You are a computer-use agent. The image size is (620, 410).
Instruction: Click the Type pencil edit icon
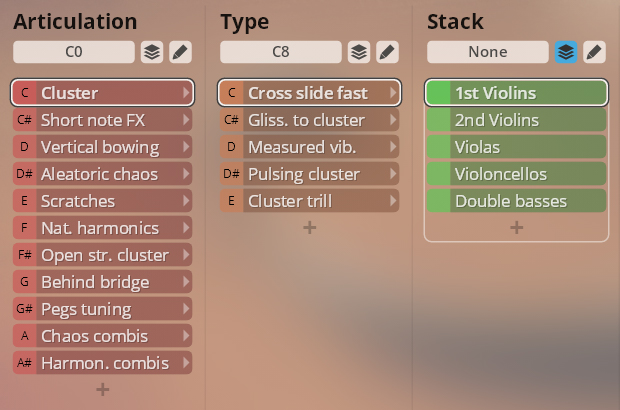(x=387, y=52)
